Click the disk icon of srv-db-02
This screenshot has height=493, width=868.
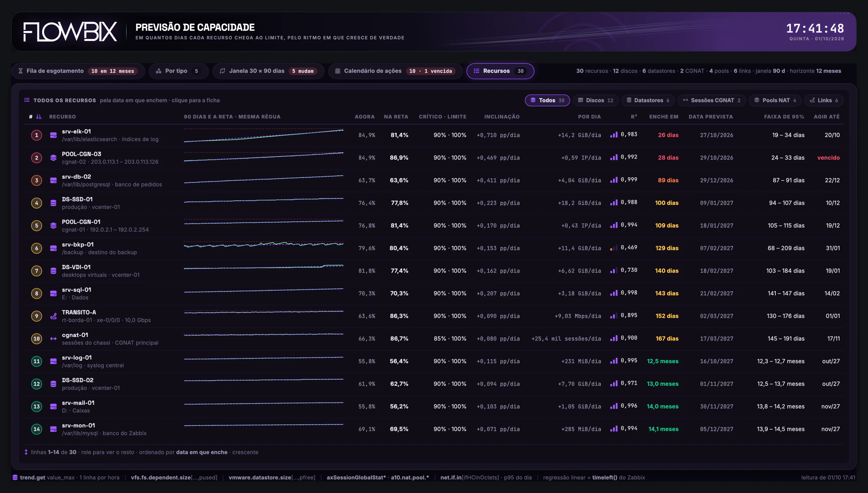(53, 180)
